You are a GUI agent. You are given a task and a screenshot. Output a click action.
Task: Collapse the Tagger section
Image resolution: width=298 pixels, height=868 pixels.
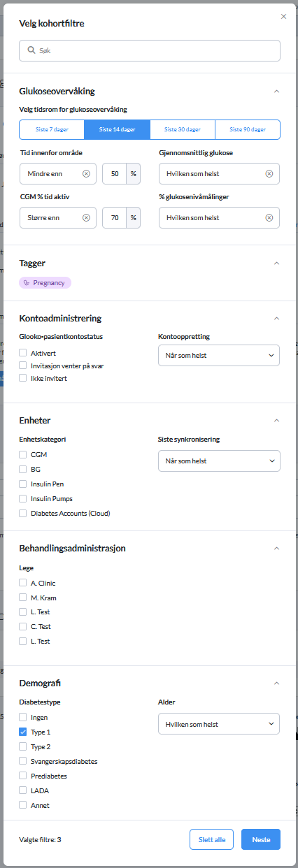pos(276,263)
